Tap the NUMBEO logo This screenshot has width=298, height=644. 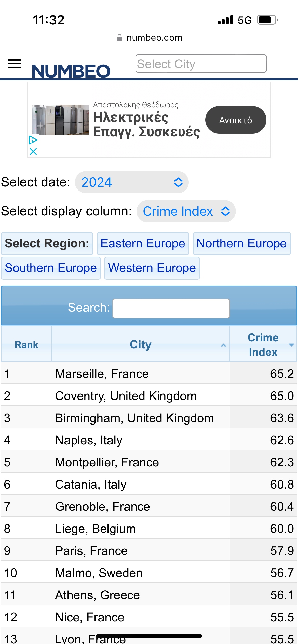pyautogui.click(x=71, y=71)
